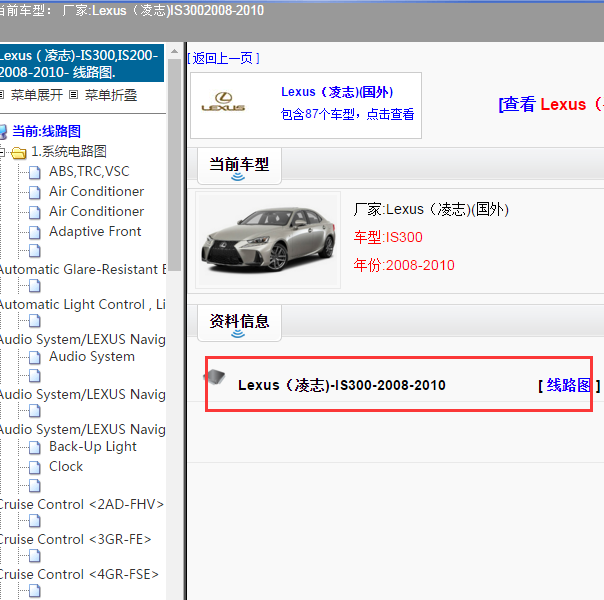The width and height of the screenshot is (604, 600).
Task: Open ABS,TRC,VSC tree item
Action: [x=89, y=171]
